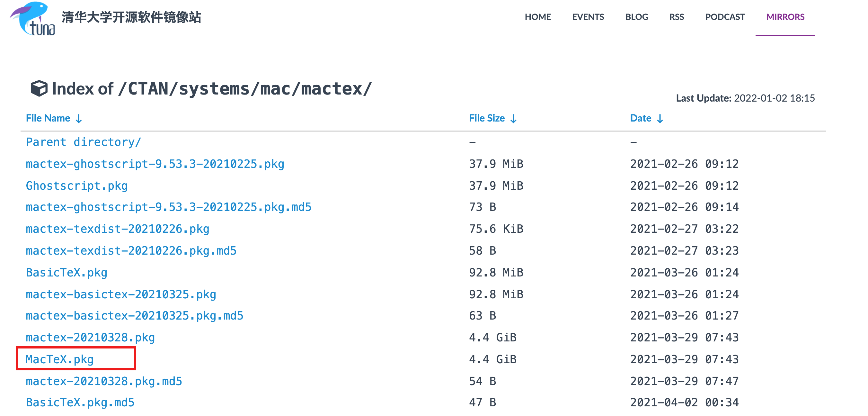Download MacTeX.pkg
This screenshot has height=416, width=868.
point(60,359)
